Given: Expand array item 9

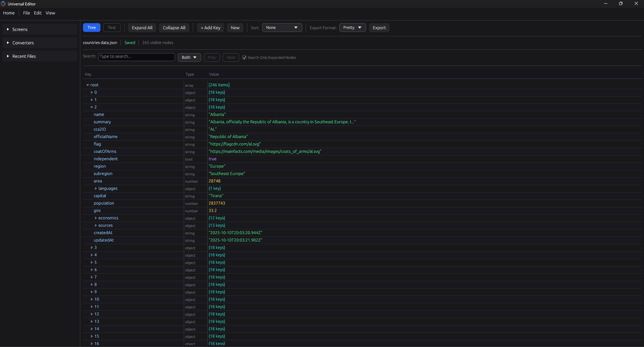Looking at the screenshot, I should [92, 292].
